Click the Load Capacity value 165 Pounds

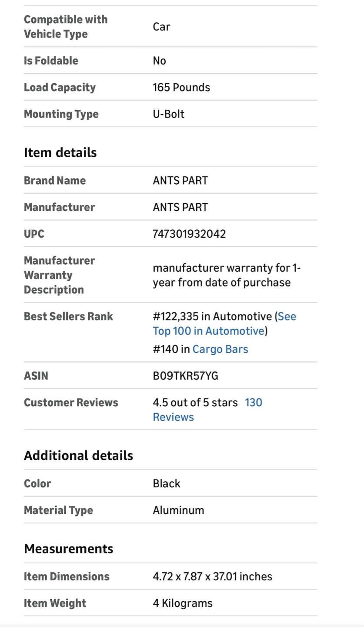(181, 88)
